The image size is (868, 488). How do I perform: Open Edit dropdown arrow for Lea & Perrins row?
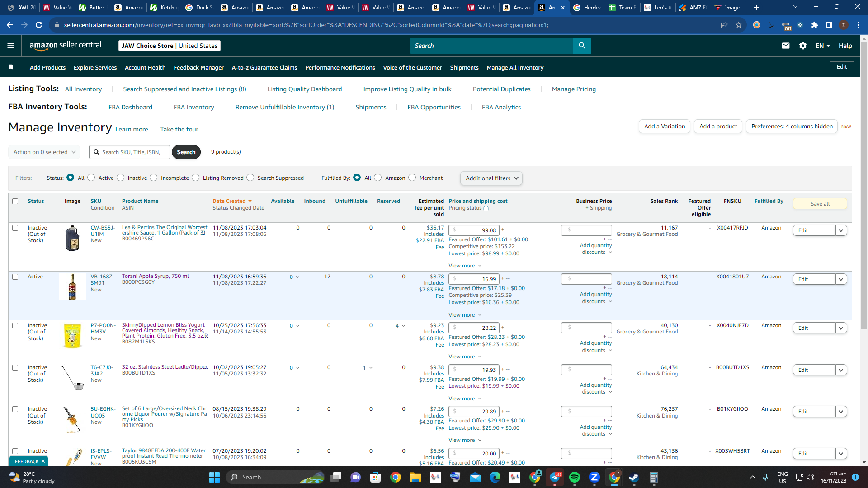[x=841, y=230]
